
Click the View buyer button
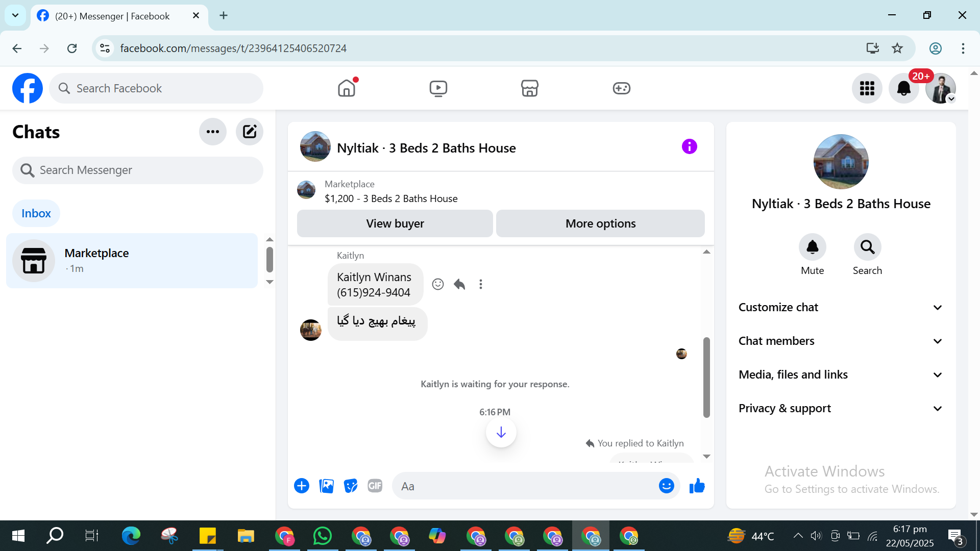click(395, 223)
